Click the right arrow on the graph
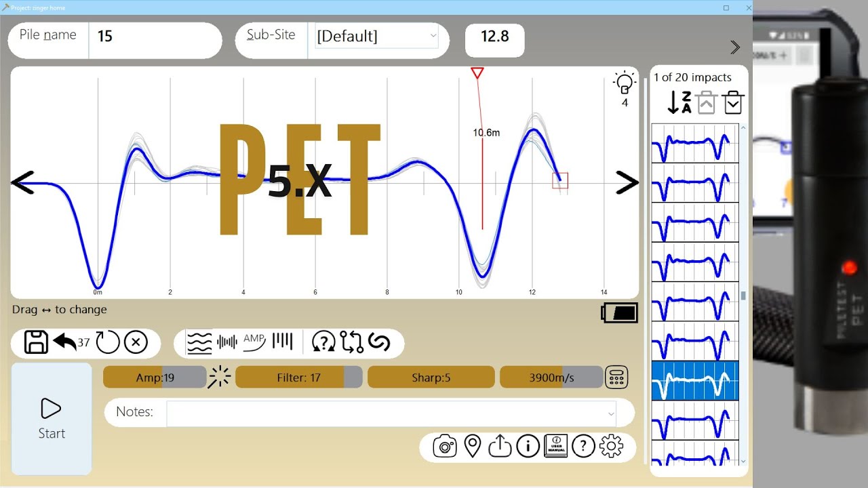868x488 pixels. coord(627,183)
